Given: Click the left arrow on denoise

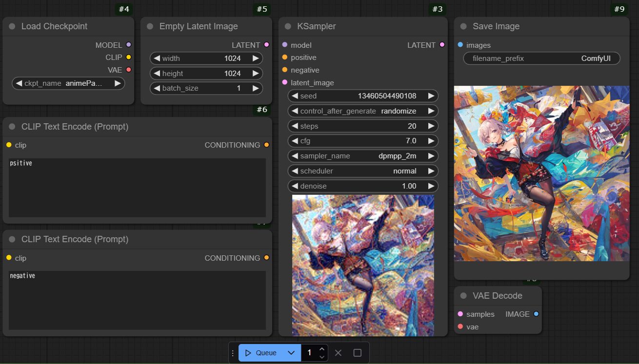Looking at the screenshot, I should (x=295, y=186).
